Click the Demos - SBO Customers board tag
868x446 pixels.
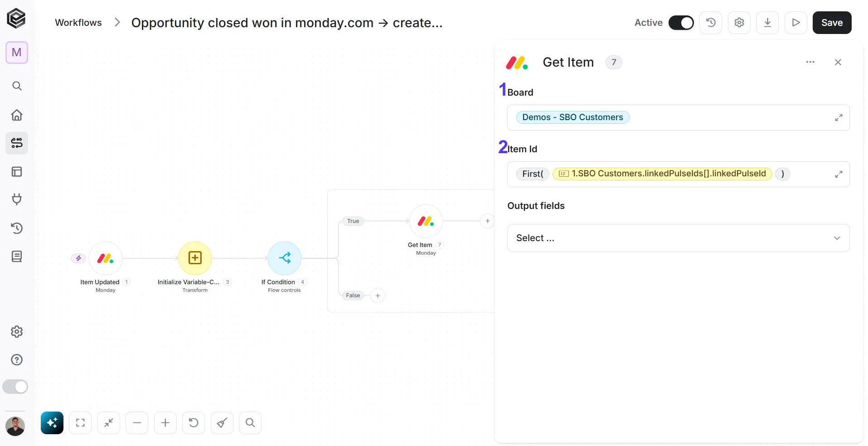pos(572,117)
